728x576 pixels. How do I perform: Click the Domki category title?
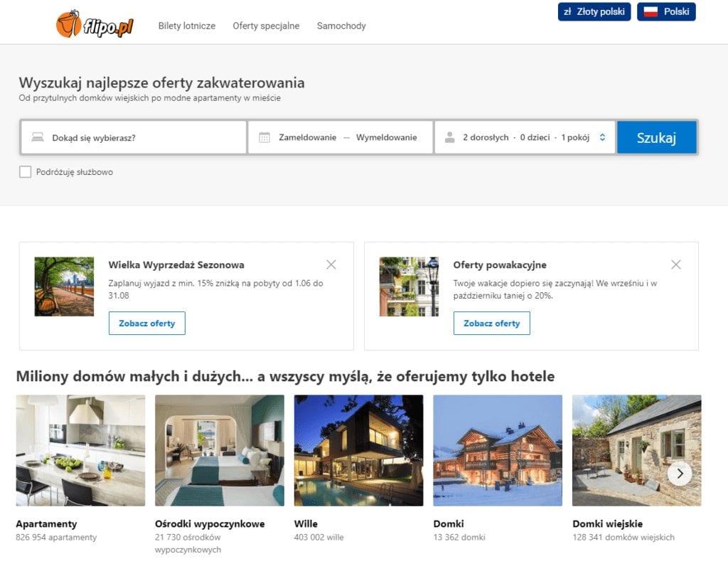(x=449, y=524)
